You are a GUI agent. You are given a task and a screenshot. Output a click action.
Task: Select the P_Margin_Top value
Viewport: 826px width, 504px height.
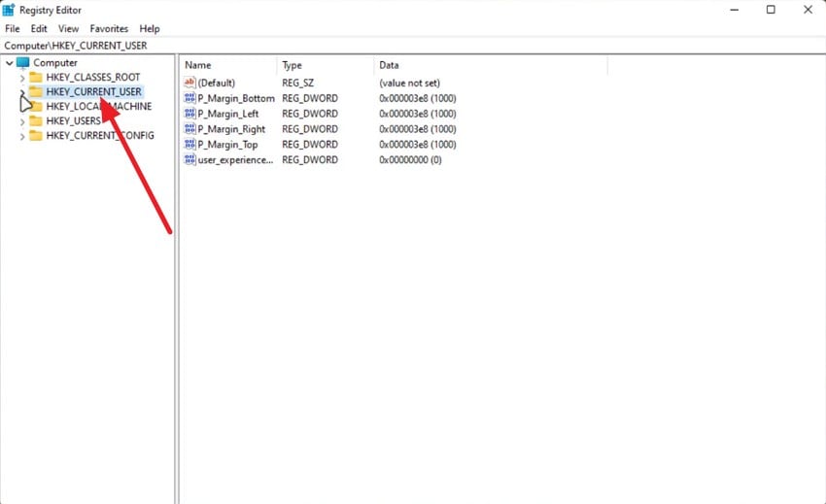tap(227, 144)
